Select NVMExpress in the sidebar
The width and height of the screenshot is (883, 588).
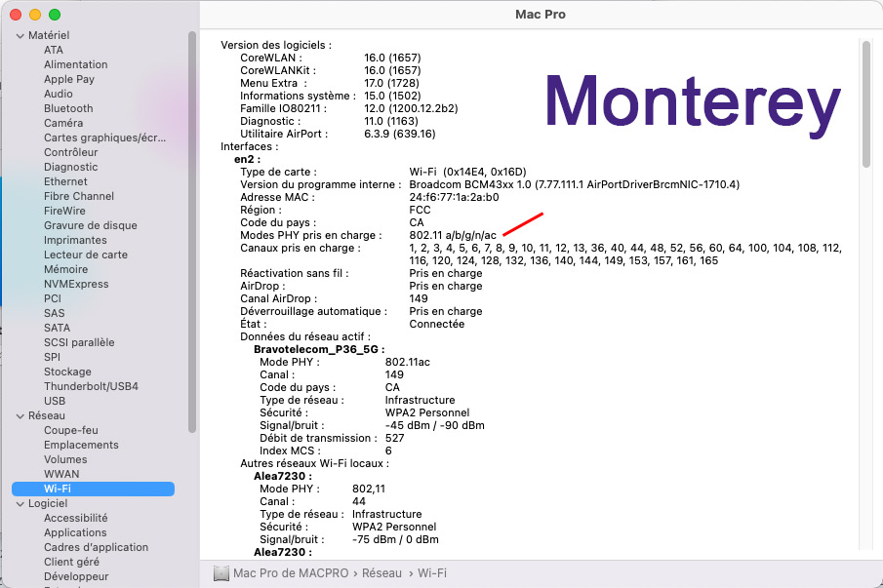pyautogui.click(x=76, y=284)
